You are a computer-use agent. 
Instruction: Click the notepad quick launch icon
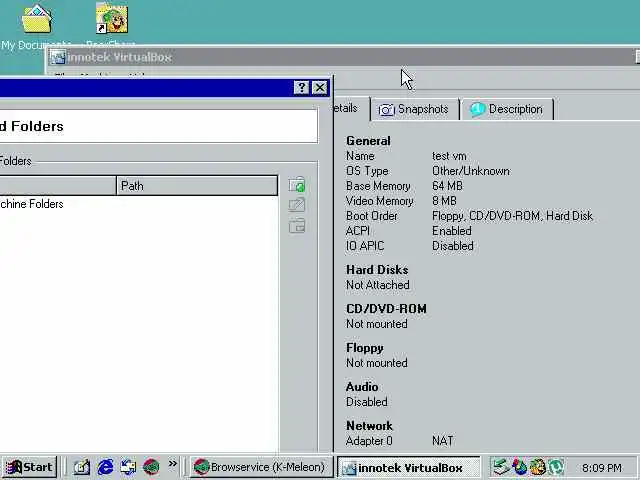[x=82, y=467]
